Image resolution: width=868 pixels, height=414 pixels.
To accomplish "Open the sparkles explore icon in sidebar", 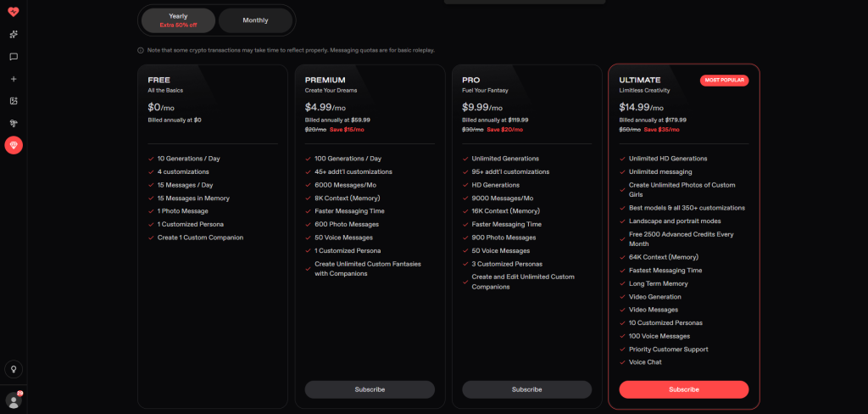I will 14,35.
